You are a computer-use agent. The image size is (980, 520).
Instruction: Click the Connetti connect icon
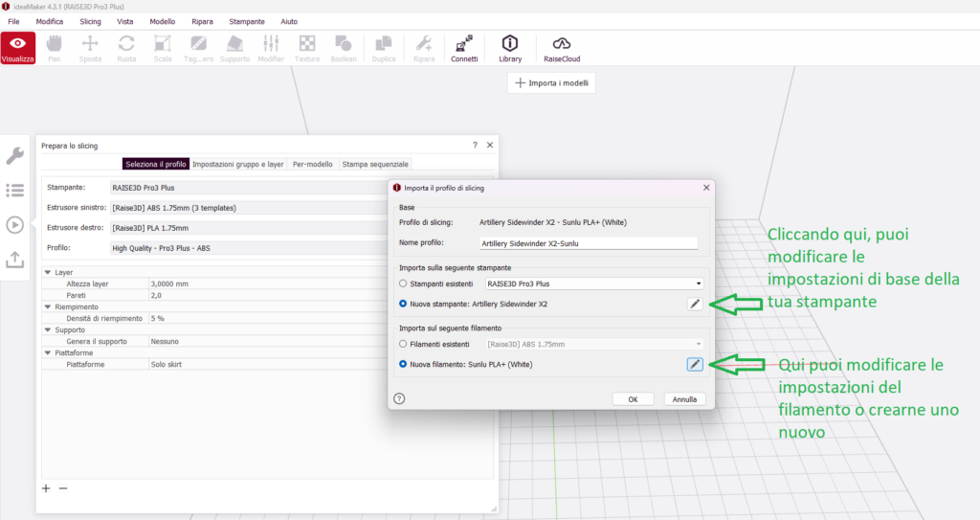[x=464, y=48]
